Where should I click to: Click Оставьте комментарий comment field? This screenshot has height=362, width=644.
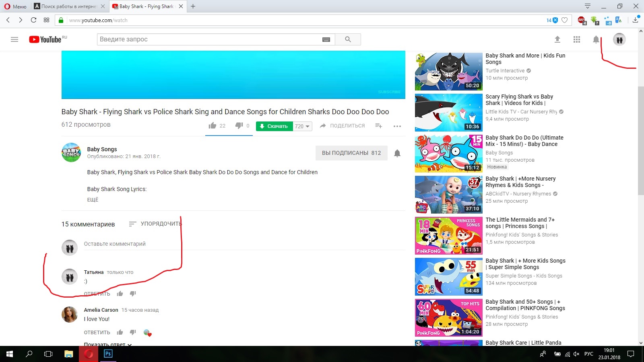pyautogui.click(x=244, y=244)
